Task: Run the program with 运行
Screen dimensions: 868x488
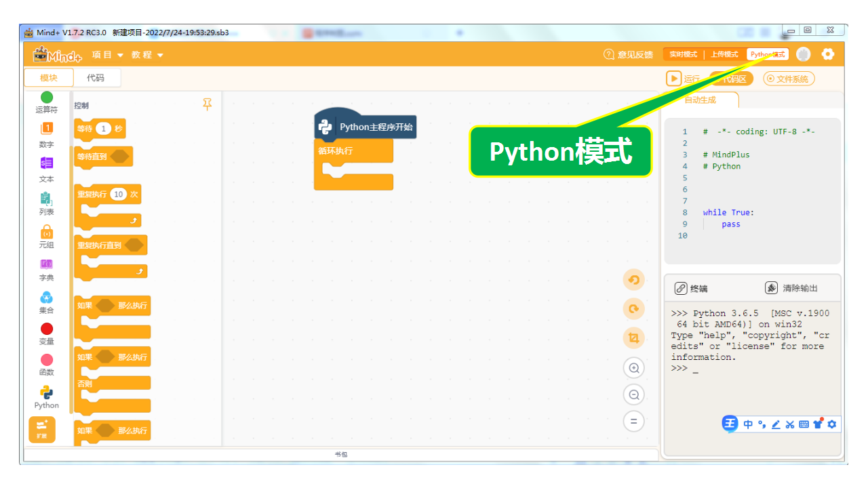Action: pos(683,79)
